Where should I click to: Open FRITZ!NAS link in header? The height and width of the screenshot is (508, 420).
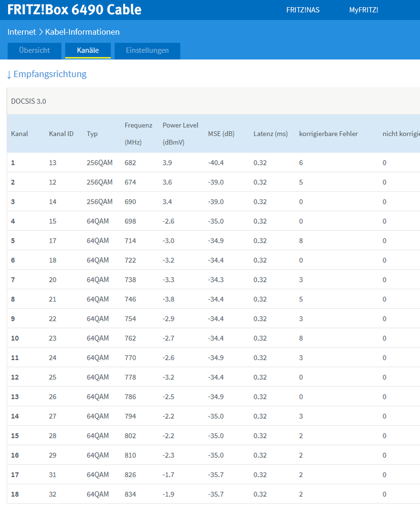(x=303, y=10)
